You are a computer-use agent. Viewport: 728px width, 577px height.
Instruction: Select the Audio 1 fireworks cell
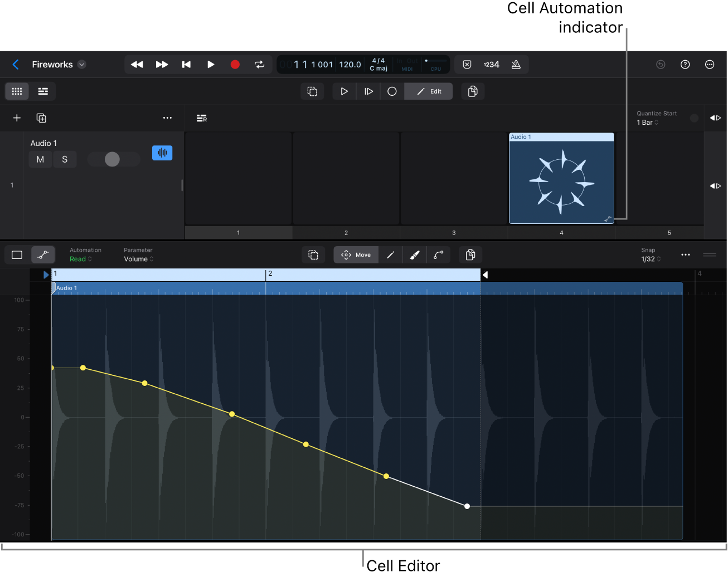[561, 178]
